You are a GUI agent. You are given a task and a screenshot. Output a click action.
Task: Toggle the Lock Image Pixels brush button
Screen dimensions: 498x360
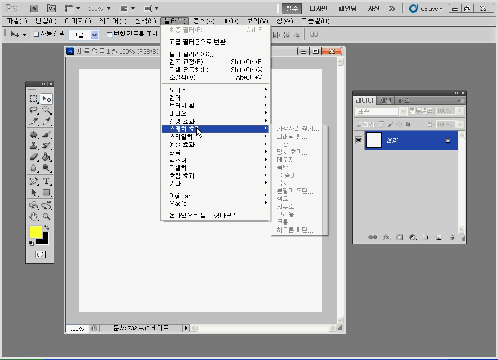pos(390,124)
